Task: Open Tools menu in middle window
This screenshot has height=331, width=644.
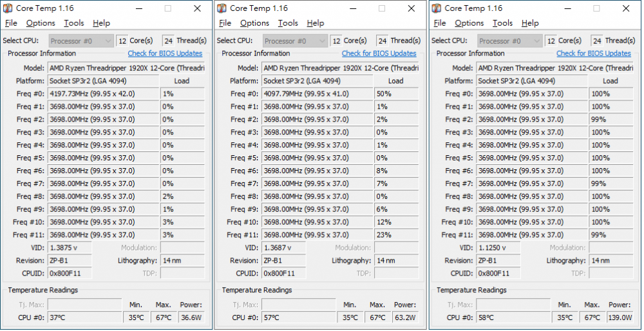Action: [288, 23]
